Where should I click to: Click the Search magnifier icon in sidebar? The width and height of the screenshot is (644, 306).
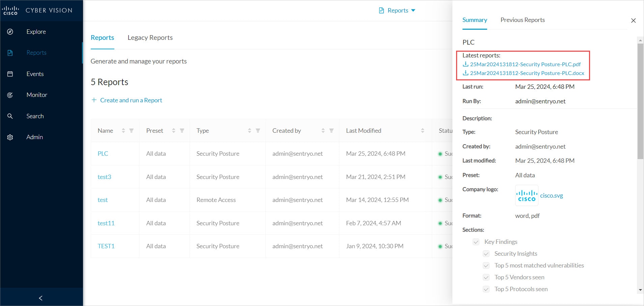tap(10, 116)
